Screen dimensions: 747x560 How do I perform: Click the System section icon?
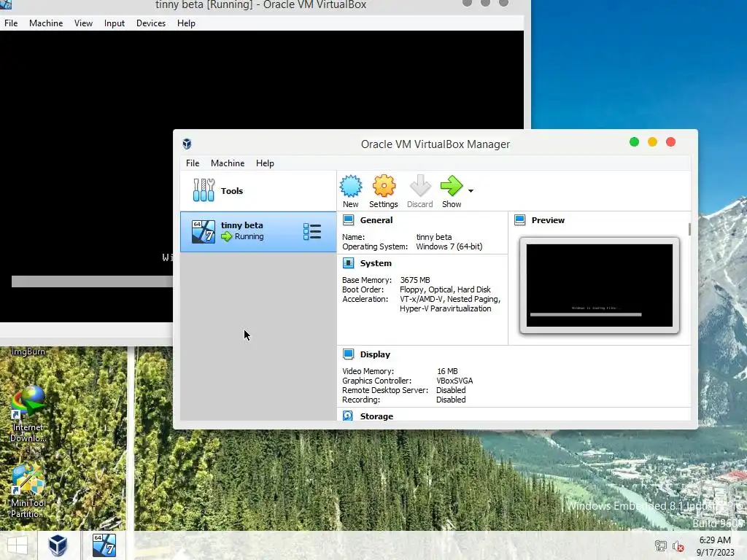[348, 263]
